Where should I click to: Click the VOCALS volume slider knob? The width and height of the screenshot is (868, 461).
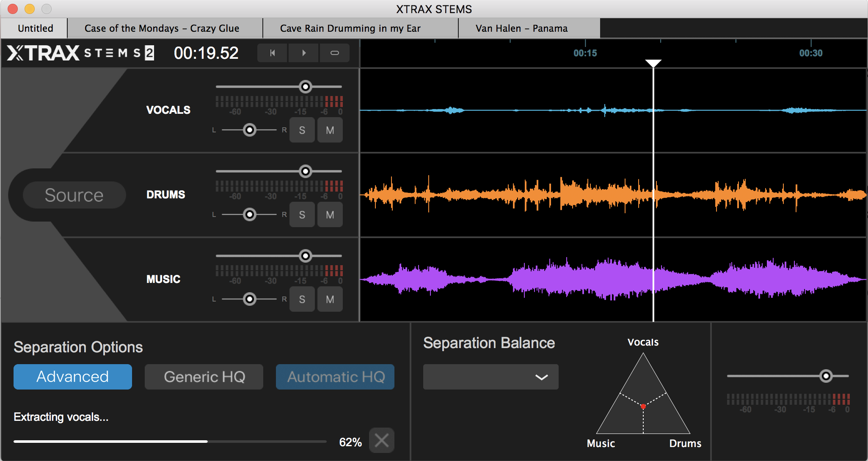coord(305,87)
